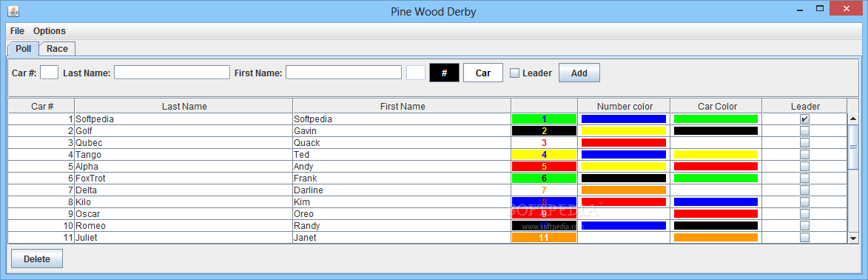The height and width of the screenshot is (280, 868).
Task: Click the small white preview box
Action: pyautogui.click(x=416, y=73)
